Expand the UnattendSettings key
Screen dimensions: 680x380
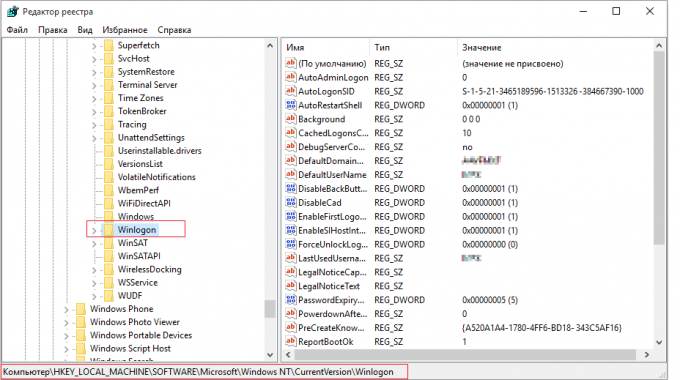(x=94, y=138)
